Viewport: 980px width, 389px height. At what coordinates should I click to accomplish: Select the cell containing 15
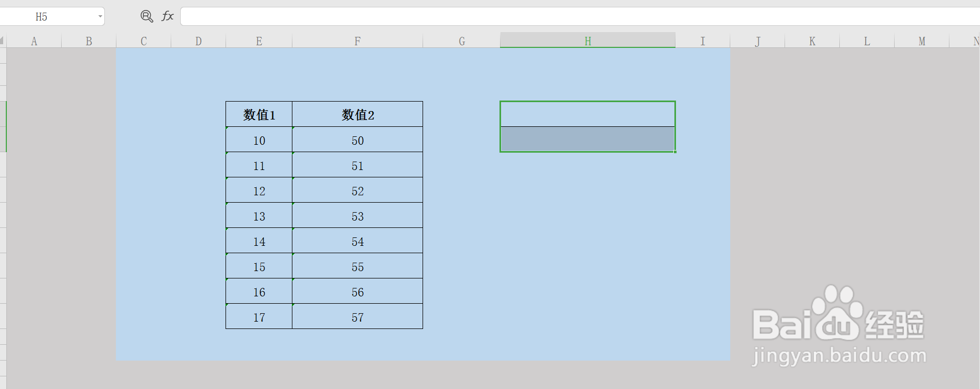tap(259, 266)
